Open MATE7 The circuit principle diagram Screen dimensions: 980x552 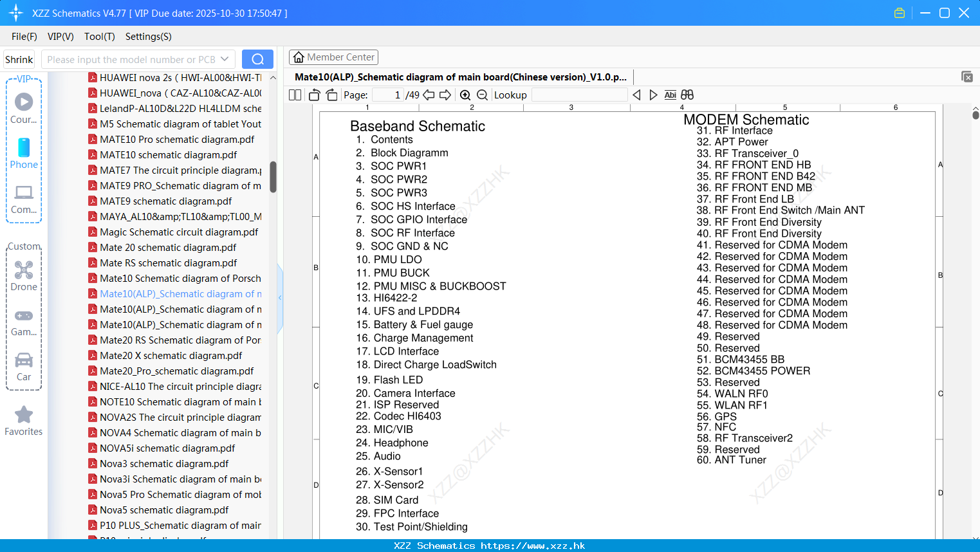pyautogui.click(x=175, y=170)
